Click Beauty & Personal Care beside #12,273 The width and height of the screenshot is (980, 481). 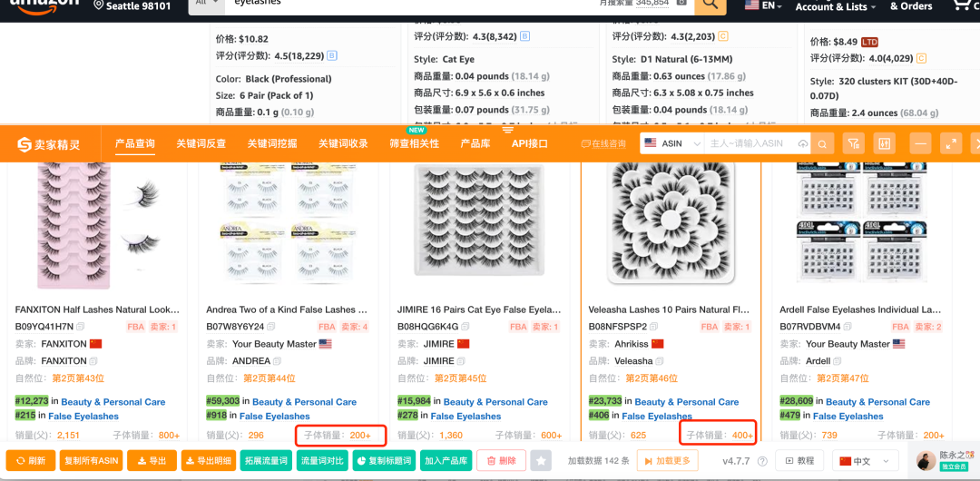coord(113,402)
